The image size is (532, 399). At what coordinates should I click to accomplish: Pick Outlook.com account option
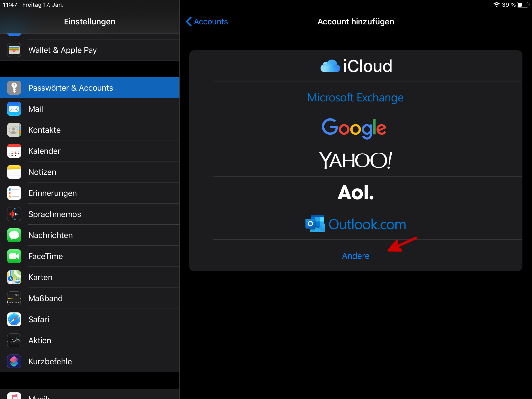click(x=355, y=224)
